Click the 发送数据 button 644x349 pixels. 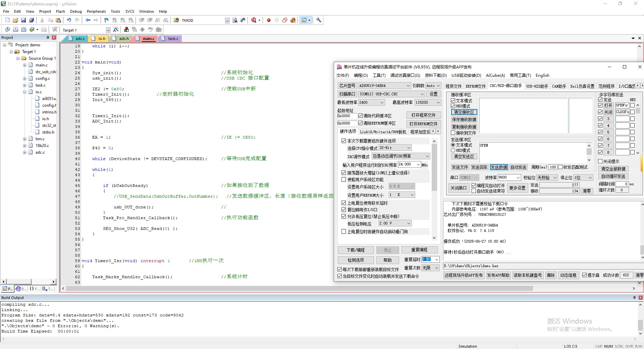[499, 167]
